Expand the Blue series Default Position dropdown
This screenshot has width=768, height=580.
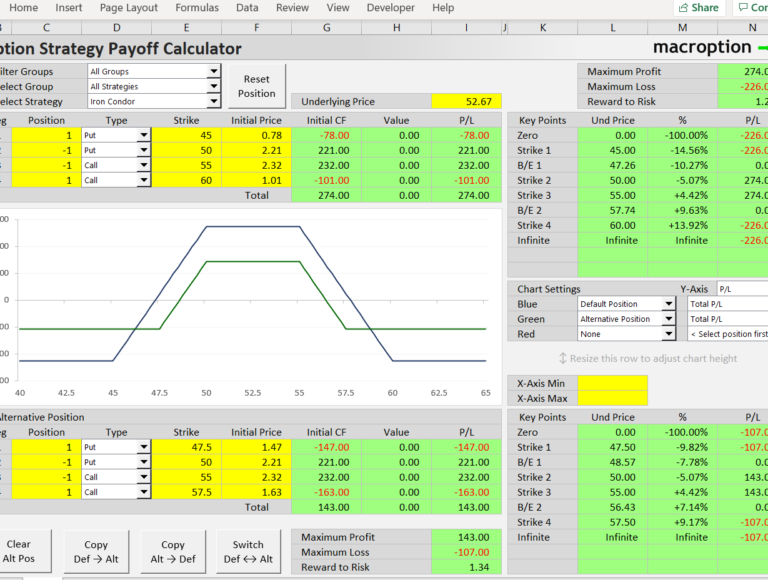point(669,304)
